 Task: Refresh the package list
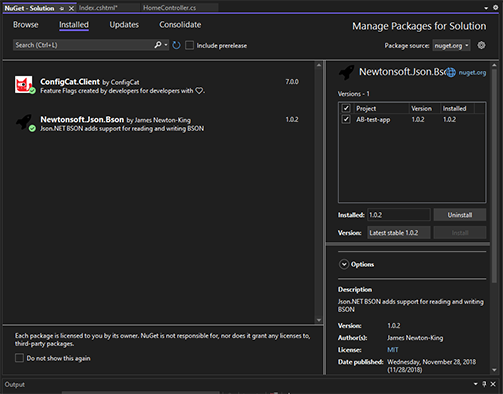point(176,45)
